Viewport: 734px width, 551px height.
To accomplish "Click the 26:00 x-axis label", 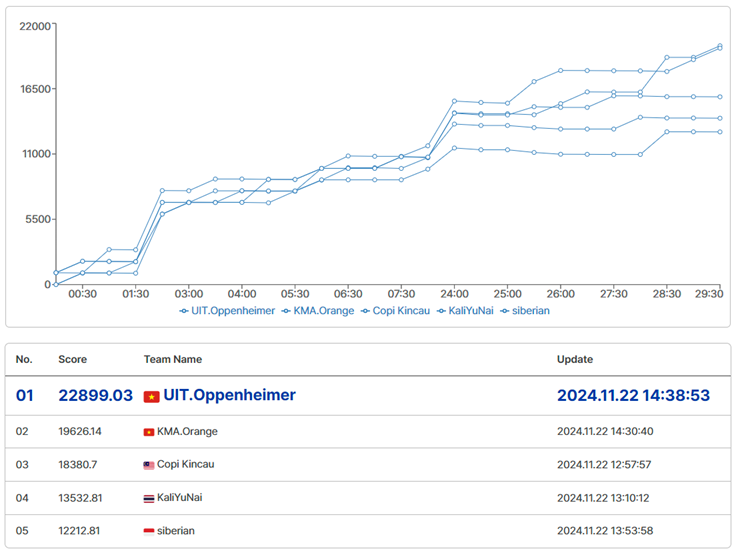I will pyautogui.click(x=560, y=294).
